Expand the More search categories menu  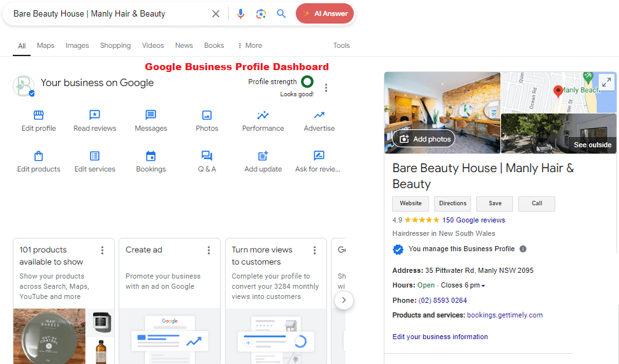coord(250,45)
